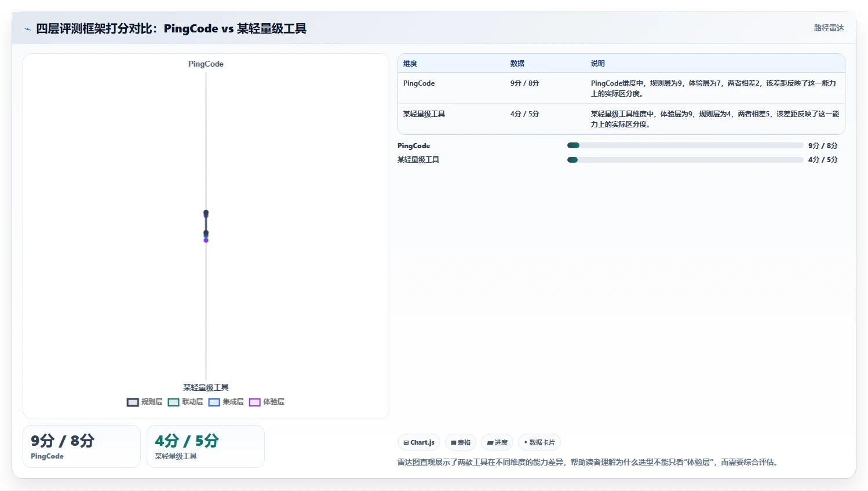Click the 某轻量级工具 axis label below chart

click(x=206, y=387)
